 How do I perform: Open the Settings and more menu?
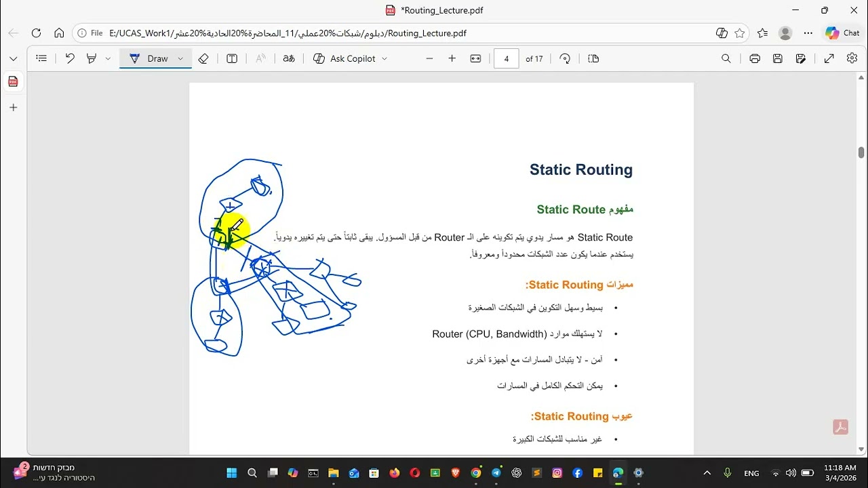pyautogui.click(x=808, y=33)
